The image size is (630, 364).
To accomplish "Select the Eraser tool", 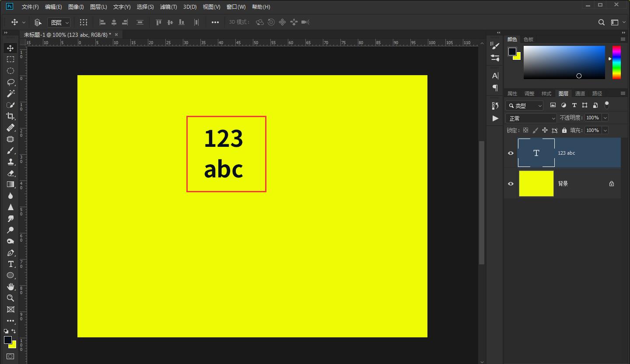I will (10, 173).
